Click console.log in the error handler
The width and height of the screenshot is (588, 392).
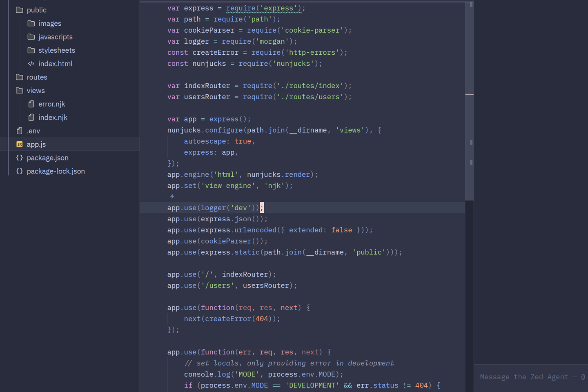(x=207, y=374)
